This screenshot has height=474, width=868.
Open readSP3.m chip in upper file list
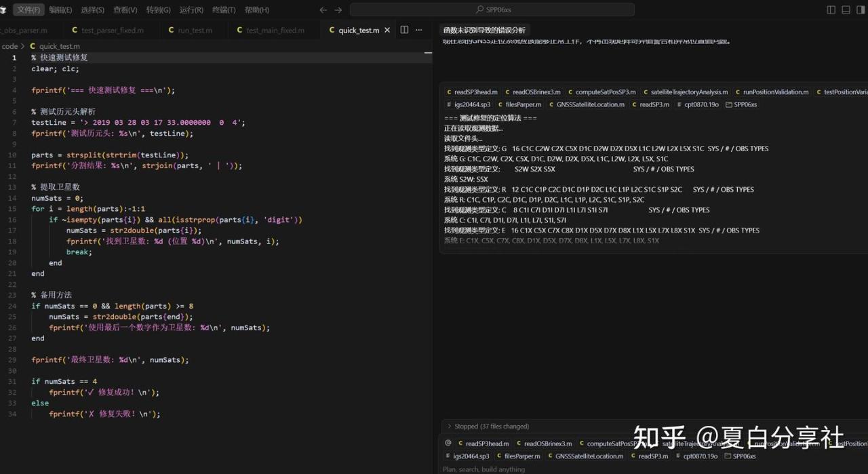(650, 104)
